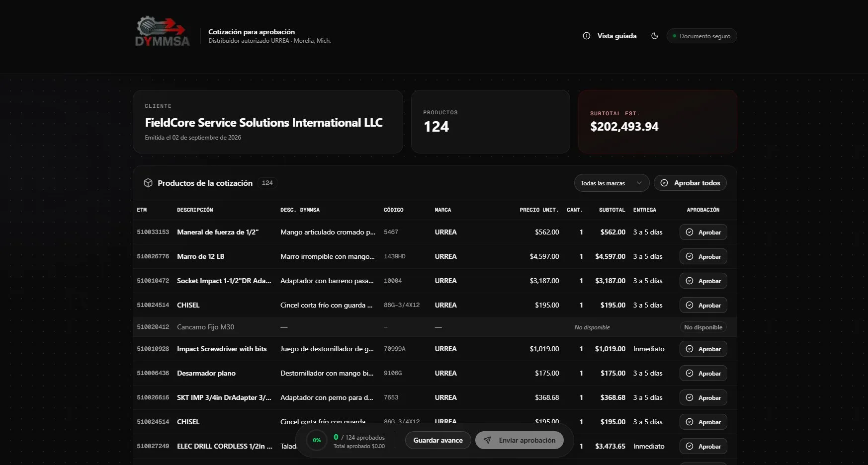Screen dimensions: 868x465
Task: Open the Todas las marcas dropdown
Action: (x=611, y=183)
